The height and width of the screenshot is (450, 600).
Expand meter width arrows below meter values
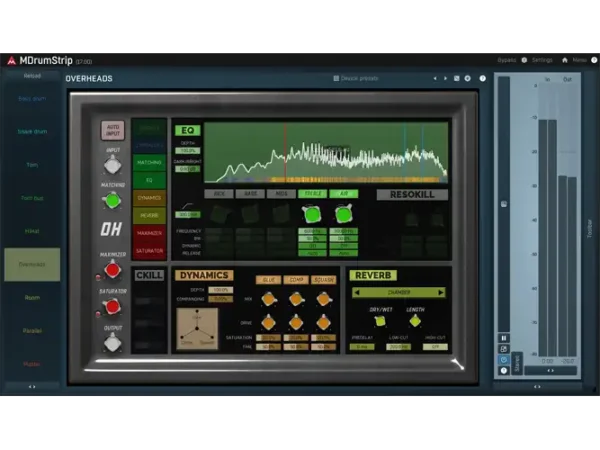point(550,370)
